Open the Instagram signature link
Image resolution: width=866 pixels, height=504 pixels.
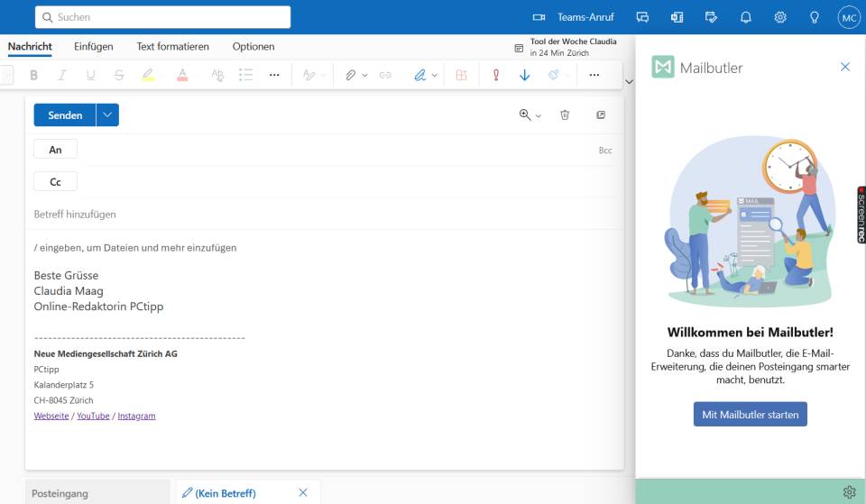tap(136, 416)
